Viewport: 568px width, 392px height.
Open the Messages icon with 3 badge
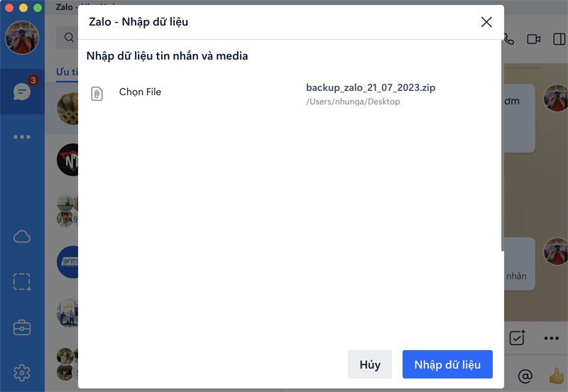22,92
